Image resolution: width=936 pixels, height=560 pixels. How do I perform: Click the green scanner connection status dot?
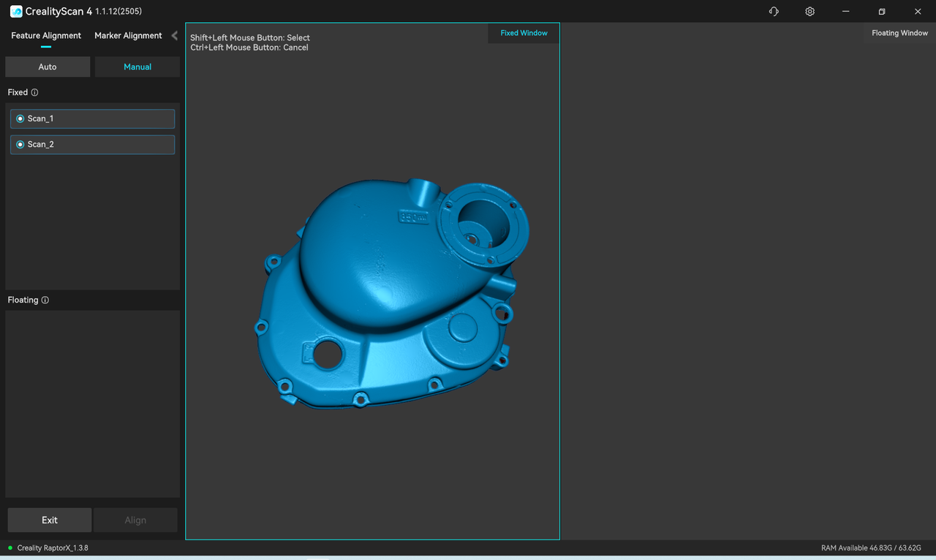click(x=10, y=548)
